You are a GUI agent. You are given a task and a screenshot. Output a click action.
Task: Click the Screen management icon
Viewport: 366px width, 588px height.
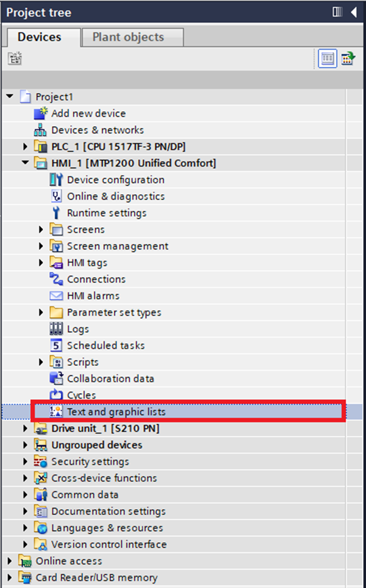click(x=56, y=246)
